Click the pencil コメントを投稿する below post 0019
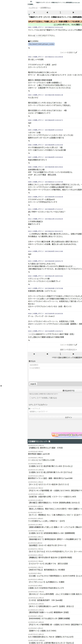Image resolution: width=82 pixels, height=644 pixels. point(69,345)
